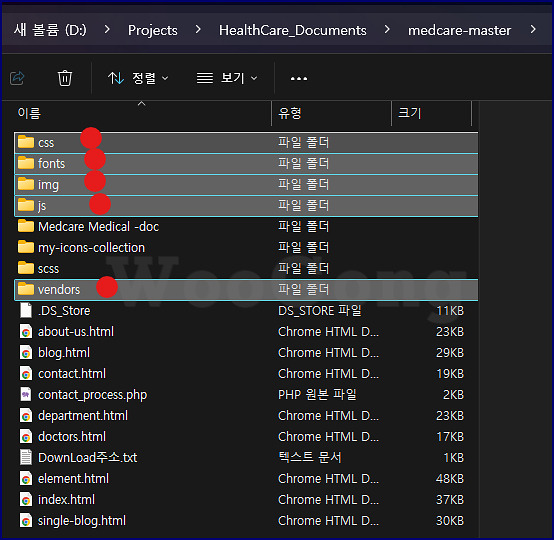Expand chevron after medcare-master breadcrumb

pos(533,30)
